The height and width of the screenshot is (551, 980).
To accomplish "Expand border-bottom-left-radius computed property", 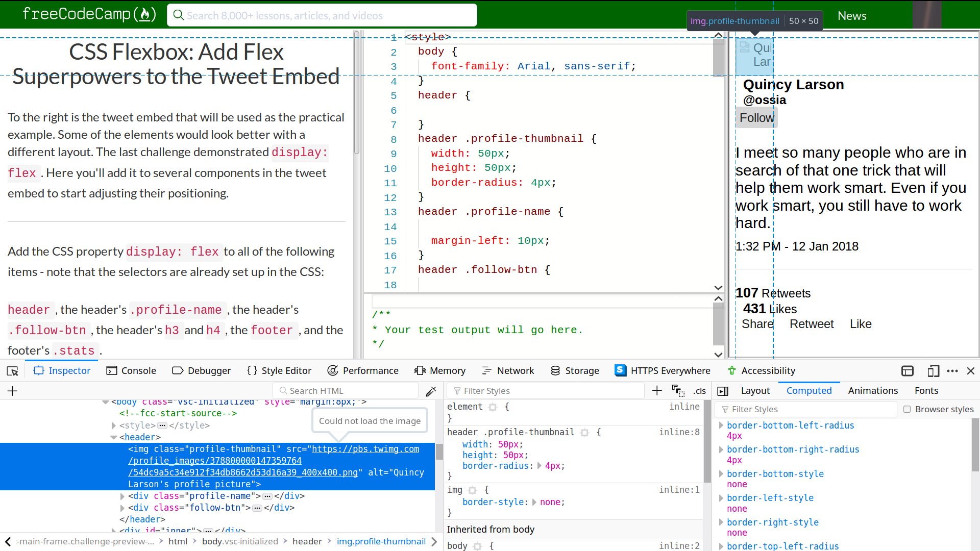I will click(x=721, y=425).
